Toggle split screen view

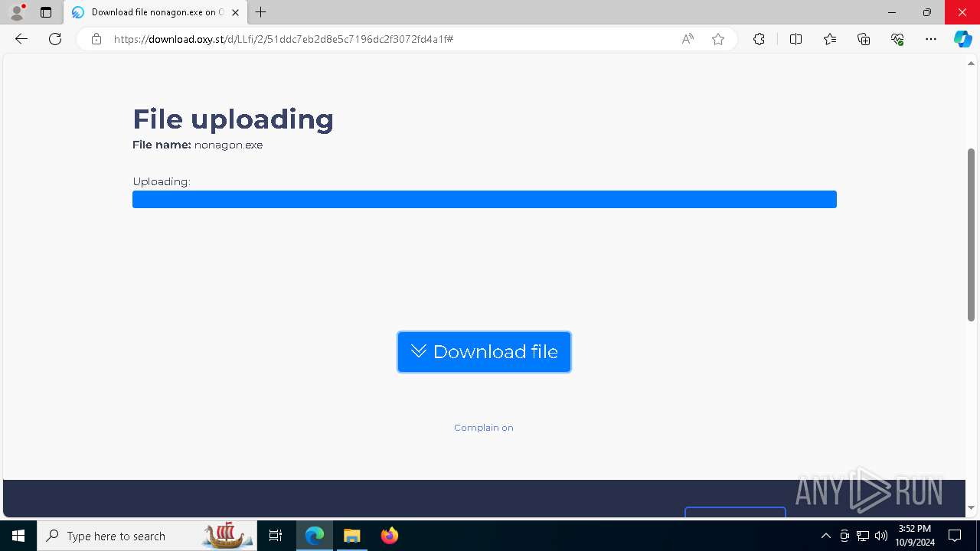point(795,39)
